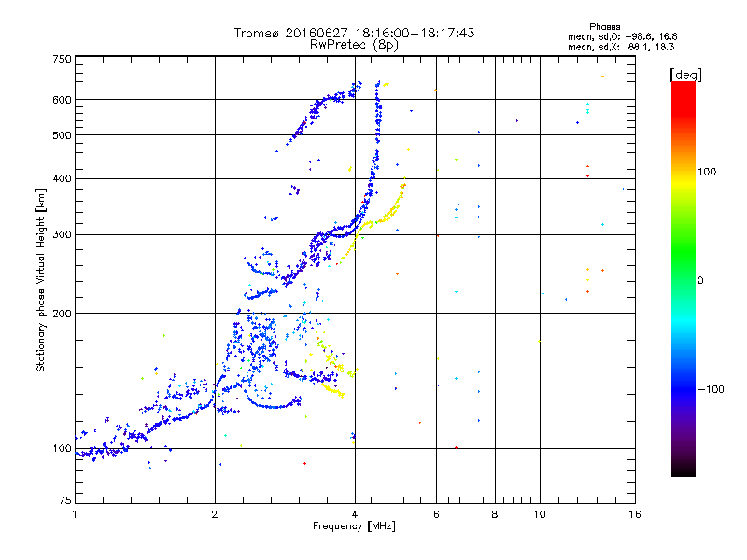Click the y-axis tick label '400'

click(62, 178)
